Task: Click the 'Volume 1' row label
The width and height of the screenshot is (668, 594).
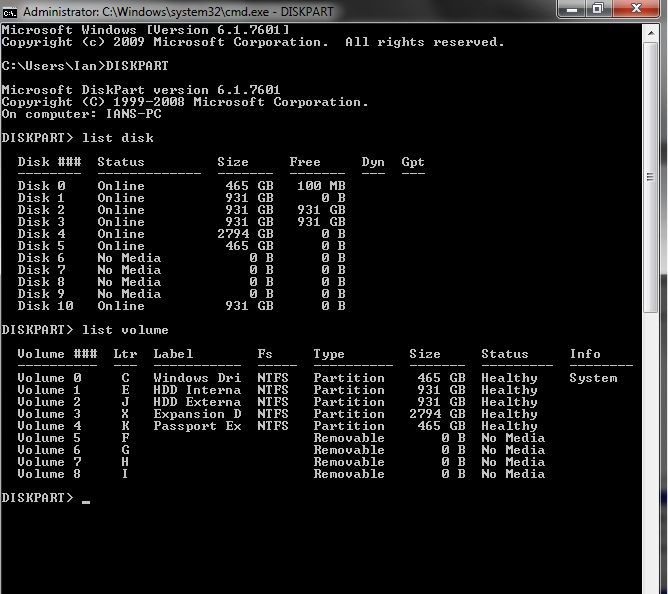Action: pos(49,390)
